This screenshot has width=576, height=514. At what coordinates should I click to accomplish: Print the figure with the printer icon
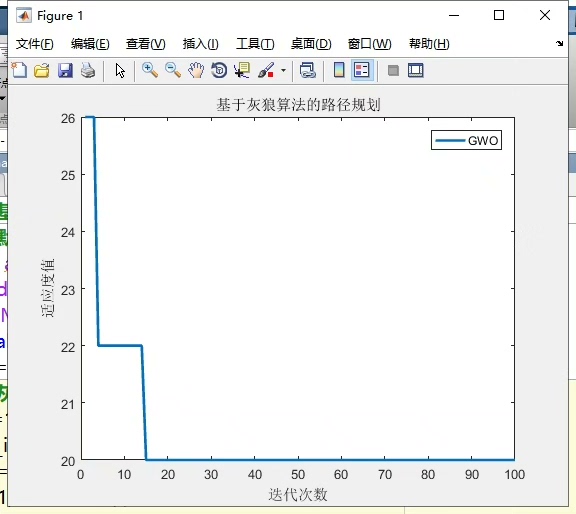[88, 70]
